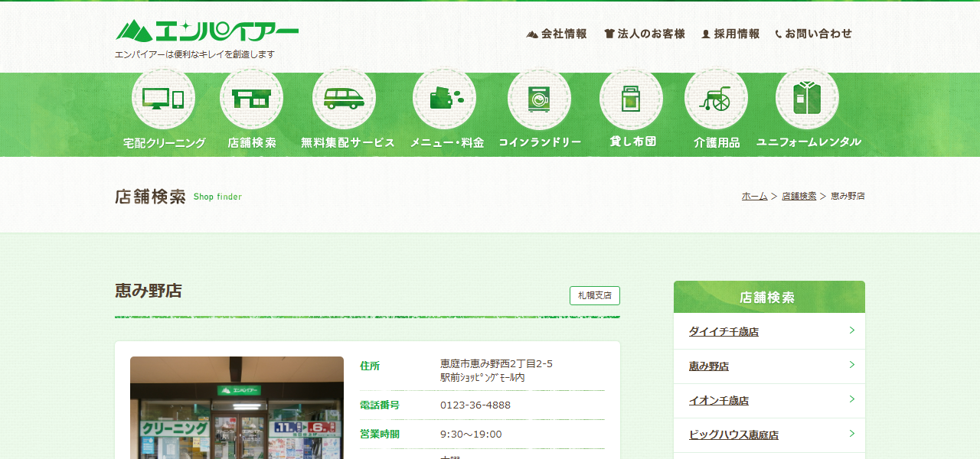Click the chevron beside ダイイチ千歳店
Screen dimensions: 980x459
pyautogui.click(x=851, y=330)
